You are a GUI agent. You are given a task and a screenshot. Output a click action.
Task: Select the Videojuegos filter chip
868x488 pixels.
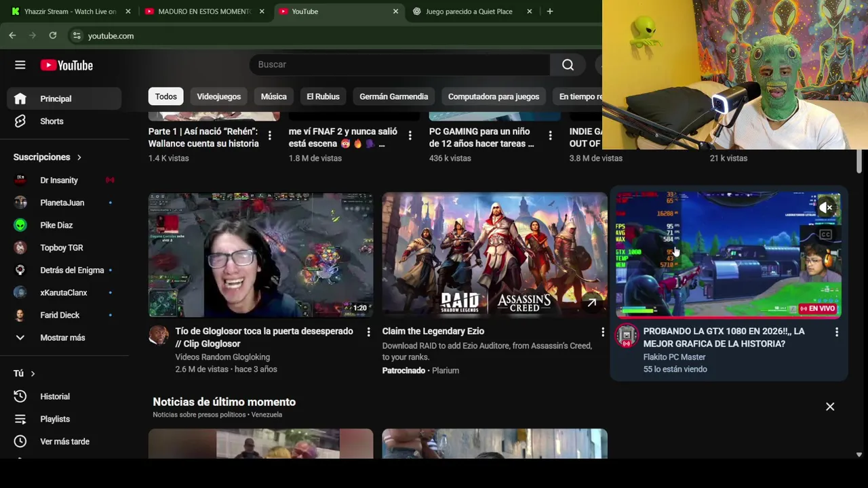(x=218, y=96)
